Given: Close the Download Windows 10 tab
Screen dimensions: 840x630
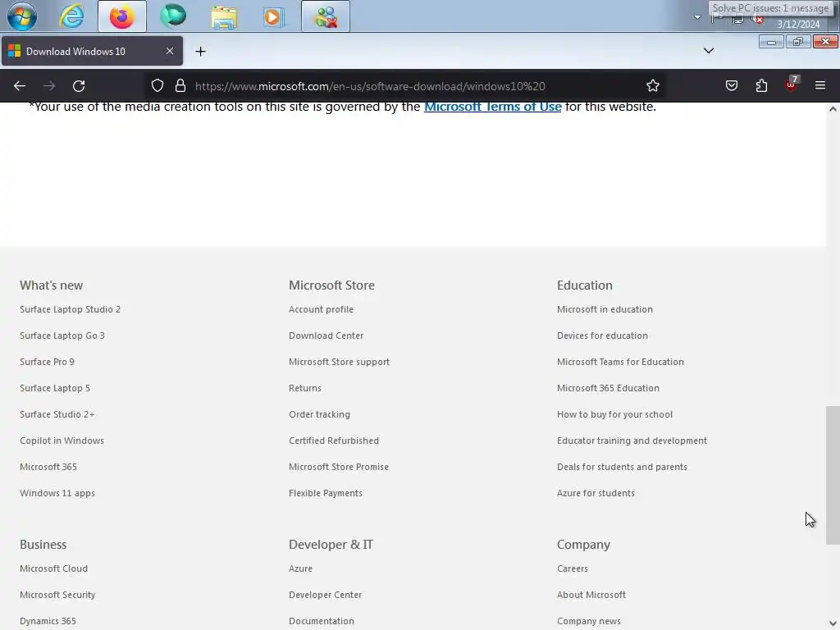Looking at the screenshot, I should click(169, 51).
